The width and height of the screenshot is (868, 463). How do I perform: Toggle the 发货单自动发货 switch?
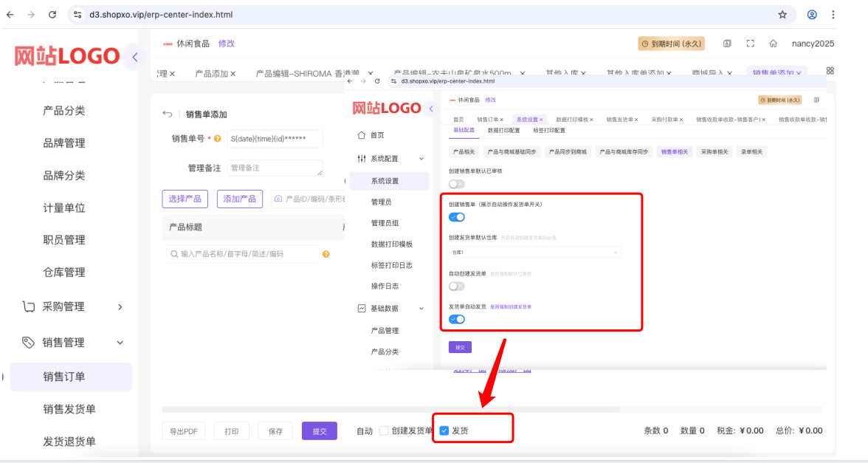click(x=457, y=320)
